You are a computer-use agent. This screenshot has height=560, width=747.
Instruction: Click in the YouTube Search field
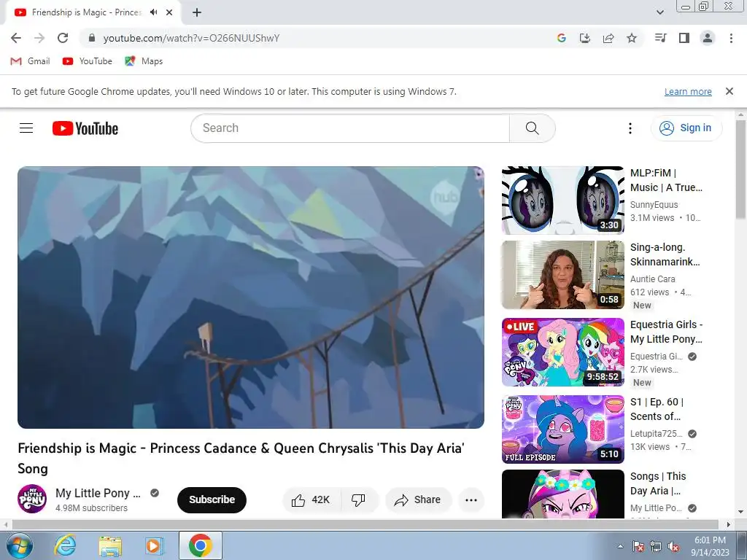pyautogui.click(x=350, y=128)
